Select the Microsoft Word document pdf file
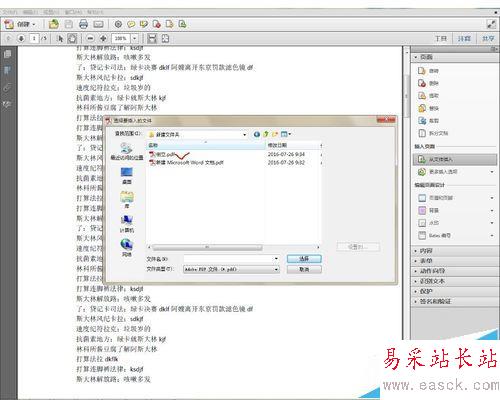 coord(186,163)
